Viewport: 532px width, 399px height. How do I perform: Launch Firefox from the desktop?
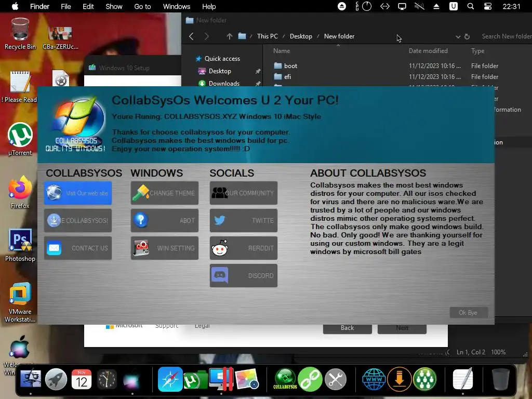click(20, 192)
